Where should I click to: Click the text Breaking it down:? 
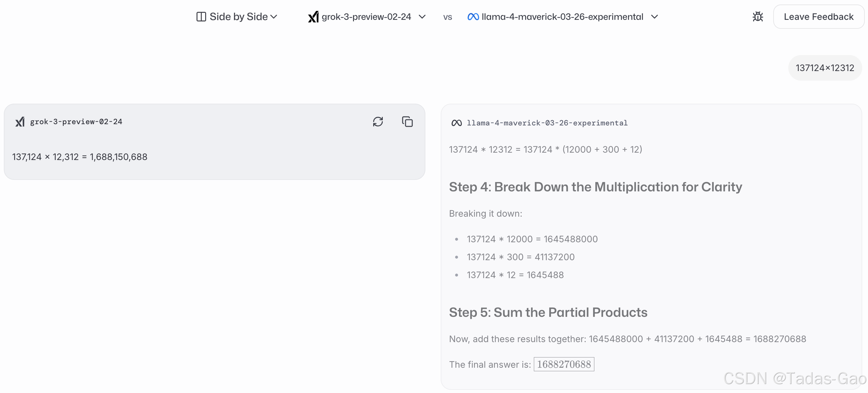(x=485, y=213)
